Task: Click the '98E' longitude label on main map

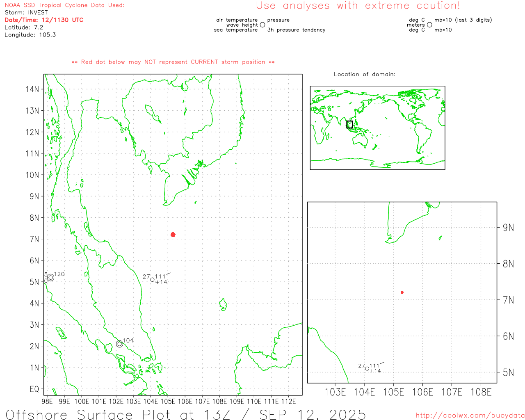Action: pos(47,401)
